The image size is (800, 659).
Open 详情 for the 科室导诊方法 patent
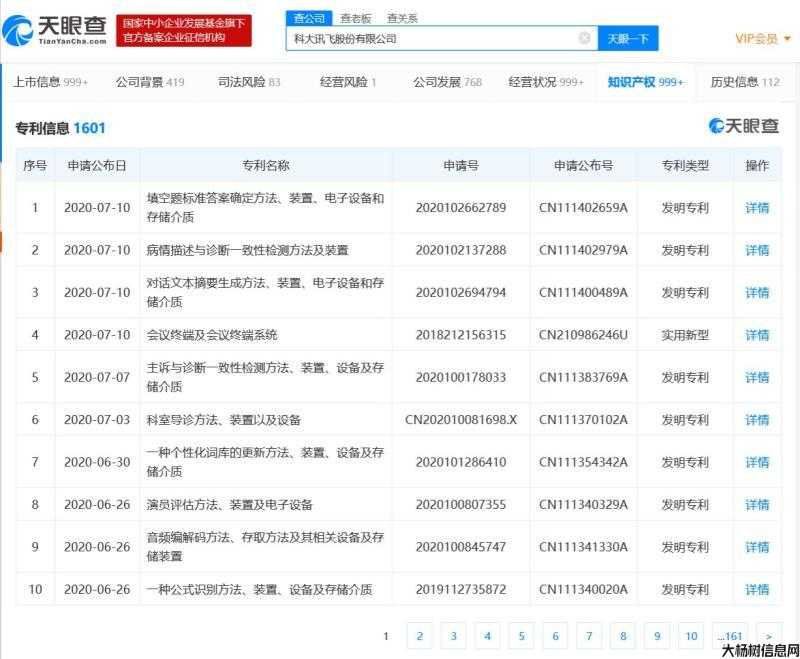(x=758, y=419)
